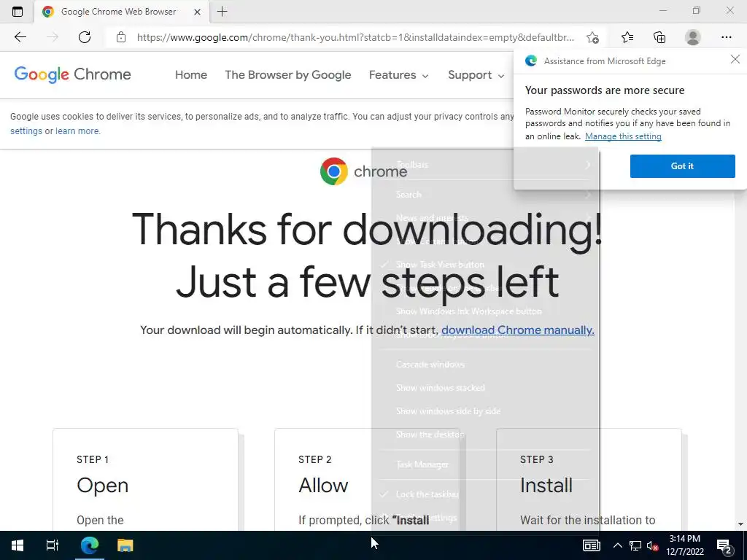Refresh the Chrome thank-you page
747x560 pixels.
[x=85, y=37]
